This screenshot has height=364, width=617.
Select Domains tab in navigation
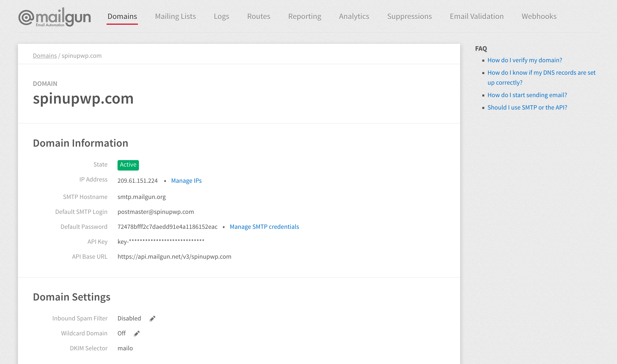[122, 16]
